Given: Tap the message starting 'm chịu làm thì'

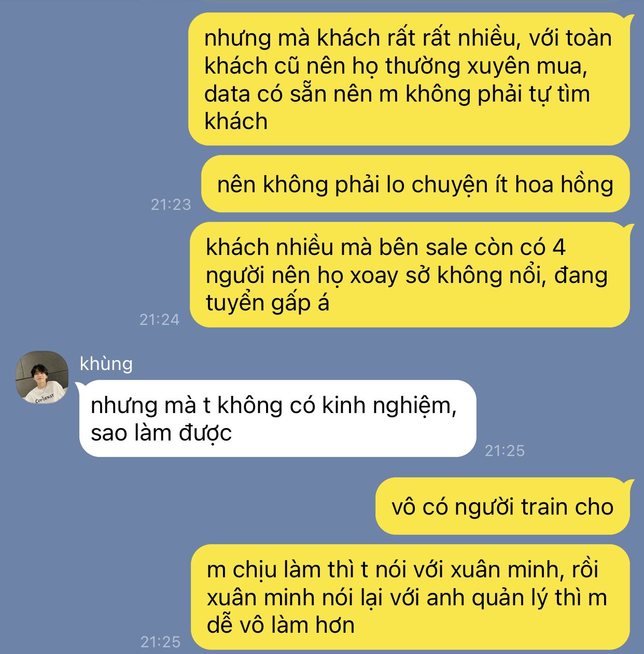Looking at the screenshot, I should [x=411, y=597].
